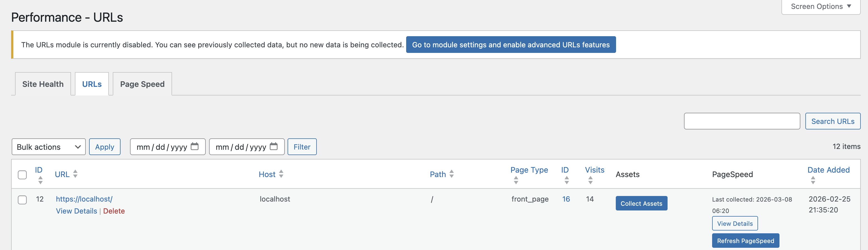868x250 pixels.
Task: Open calendar icon in first date field
Action: [x=195, y=146]
